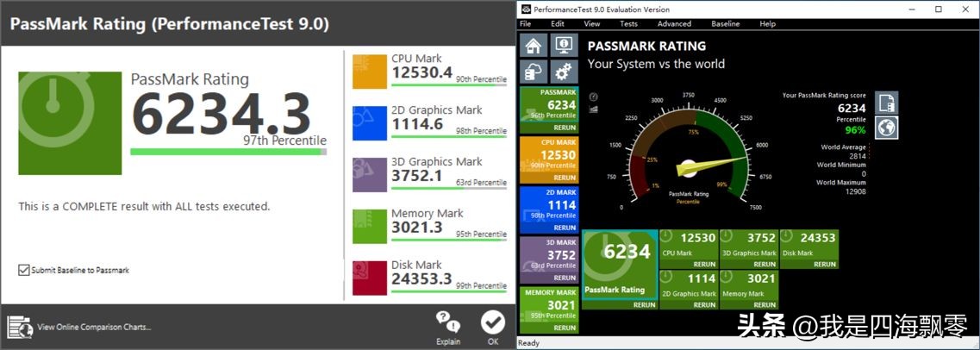Select the MEMORY MARK 3021 sidebar tile

[x=549, y=310]
